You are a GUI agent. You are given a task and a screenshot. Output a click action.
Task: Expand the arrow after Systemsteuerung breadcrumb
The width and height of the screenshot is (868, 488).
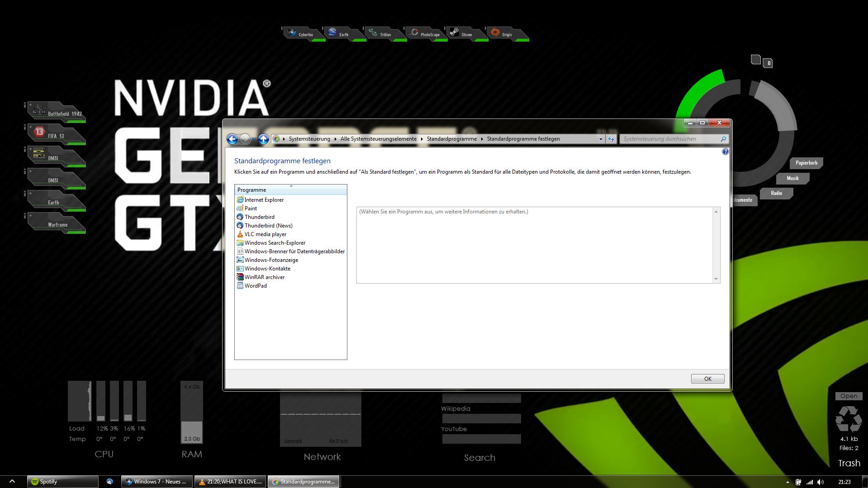(x=335, y=139)
